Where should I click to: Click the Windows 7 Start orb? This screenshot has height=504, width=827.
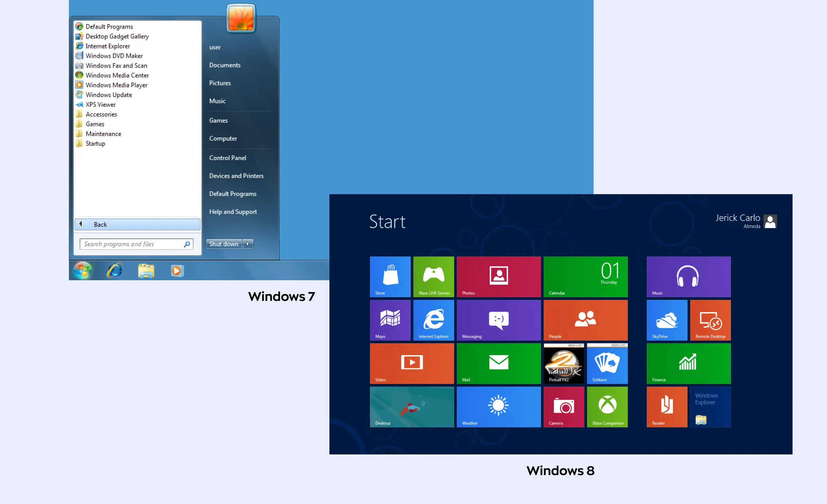[83, 270]
